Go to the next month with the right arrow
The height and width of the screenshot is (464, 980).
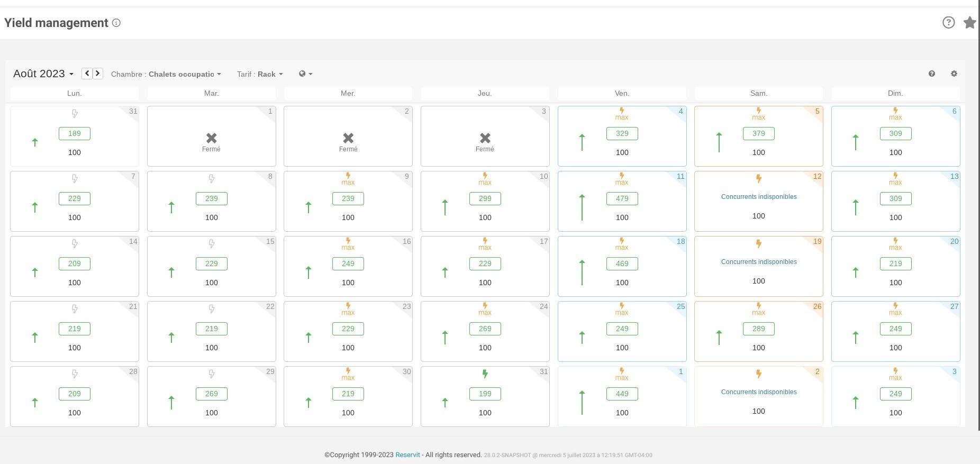coord(98,74)
